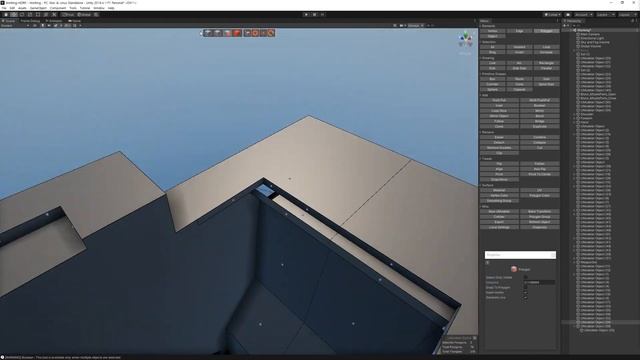Click the Cylinder primitive button
The height and width of the screenshot is (360, 640).
(x=493, y=84)
